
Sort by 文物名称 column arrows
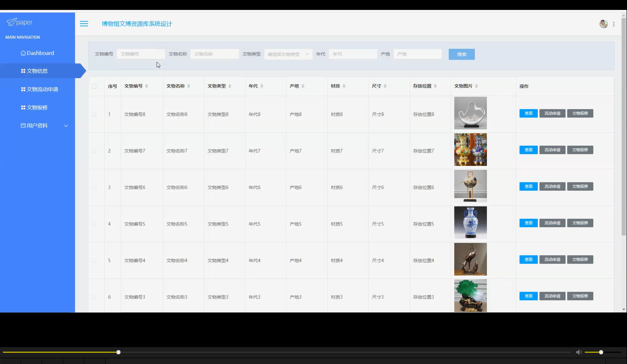click(x=189, y=86)
